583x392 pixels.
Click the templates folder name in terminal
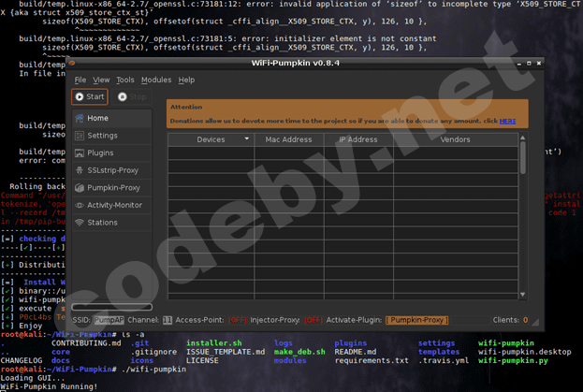[x=439, y=353]
